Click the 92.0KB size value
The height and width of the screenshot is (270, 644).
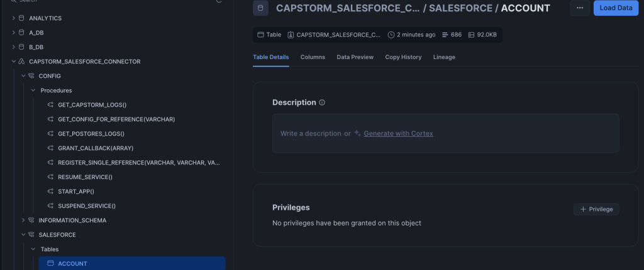487,35
